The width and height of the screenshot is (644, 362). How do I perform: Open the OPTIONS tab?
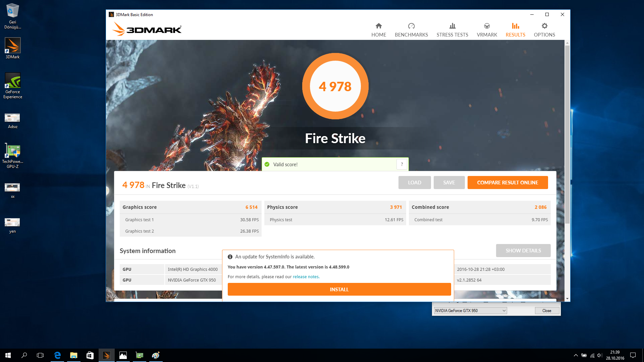[544, 30]
